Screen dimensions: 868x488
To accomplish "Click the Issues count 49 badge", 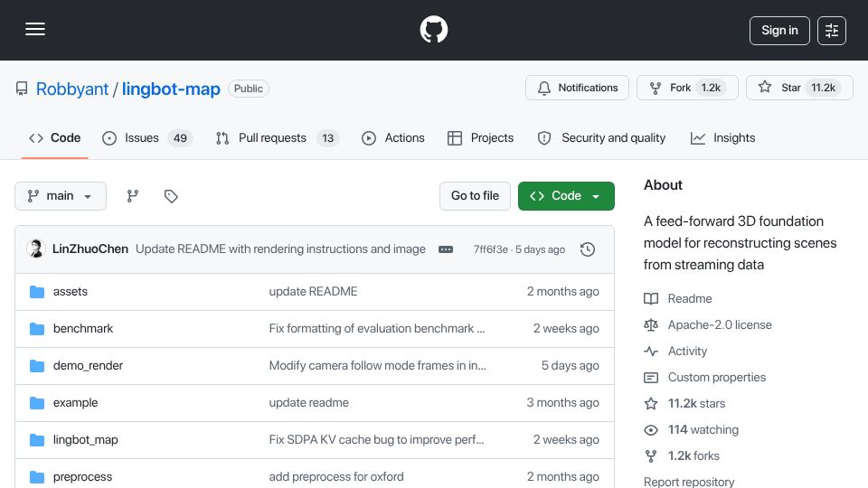I will click(x=181, y=138).
